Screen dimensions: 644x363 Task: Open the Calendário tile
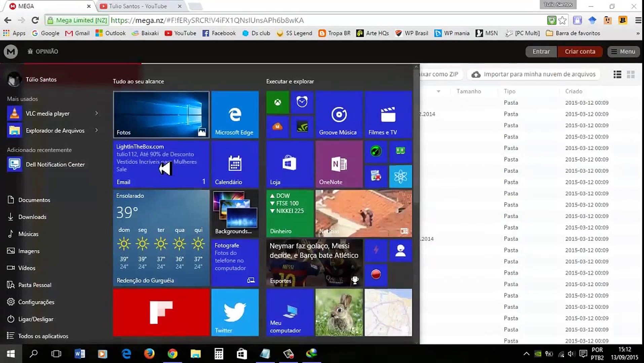[x=235, y=164]
